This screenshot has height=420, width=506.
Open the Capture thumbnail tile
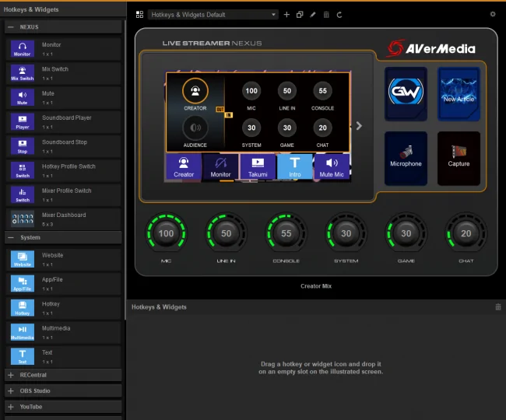click(459, 159)
